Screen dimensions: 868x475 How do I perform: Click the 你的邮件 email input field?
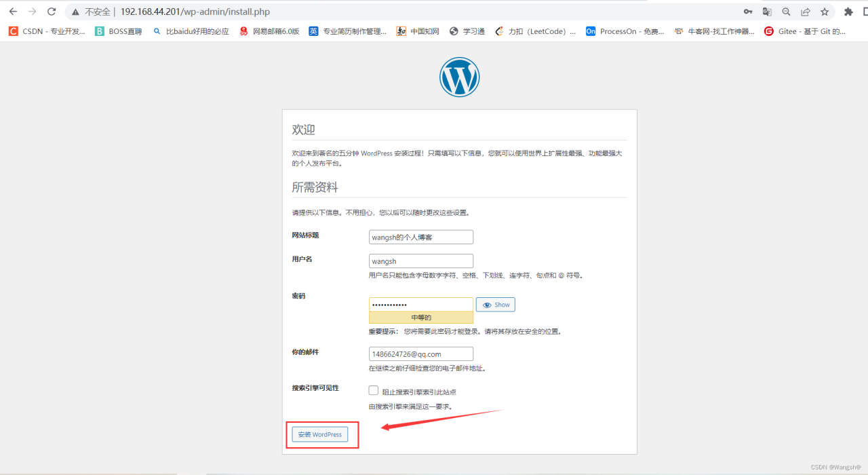pyautogui.click(x=420, y=354)
